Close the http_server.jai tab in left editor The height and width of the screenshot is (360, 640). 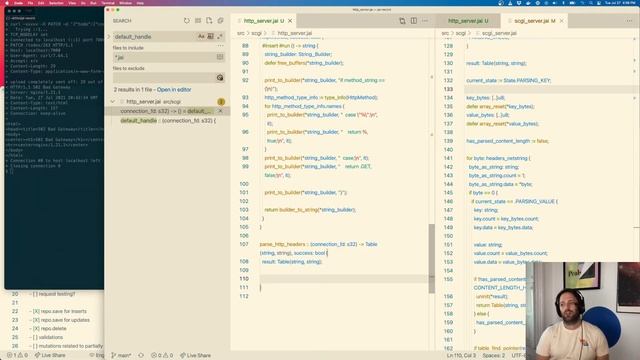[290, 21]
